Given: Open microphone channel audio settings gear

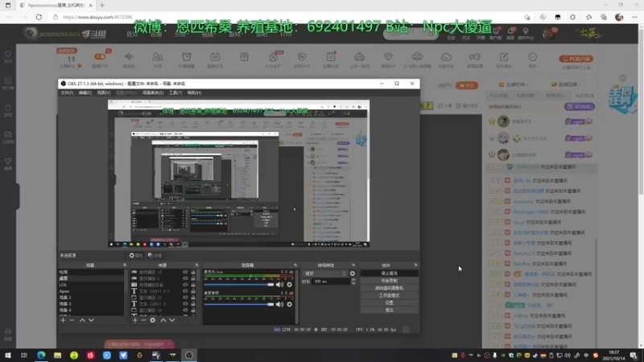Looking at the screenshot, I should (x=290, y=285).
